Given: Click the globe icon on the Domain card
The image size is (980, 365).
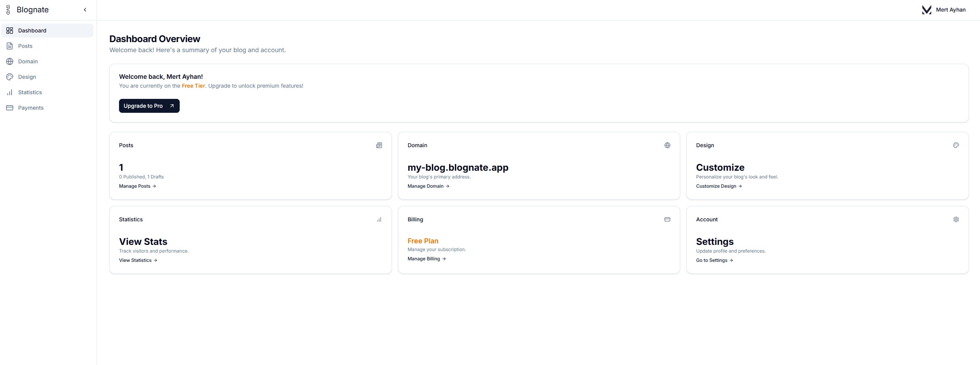Looking at the screenshot, I should click(667, 145).
